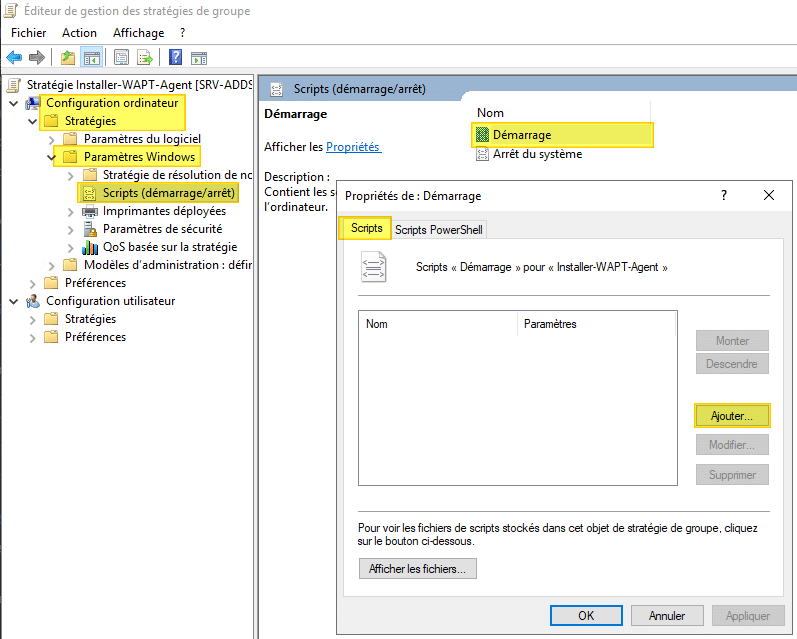
Task: Click the Paramètres de sécurité lock icon
Action: click(89, 229)
